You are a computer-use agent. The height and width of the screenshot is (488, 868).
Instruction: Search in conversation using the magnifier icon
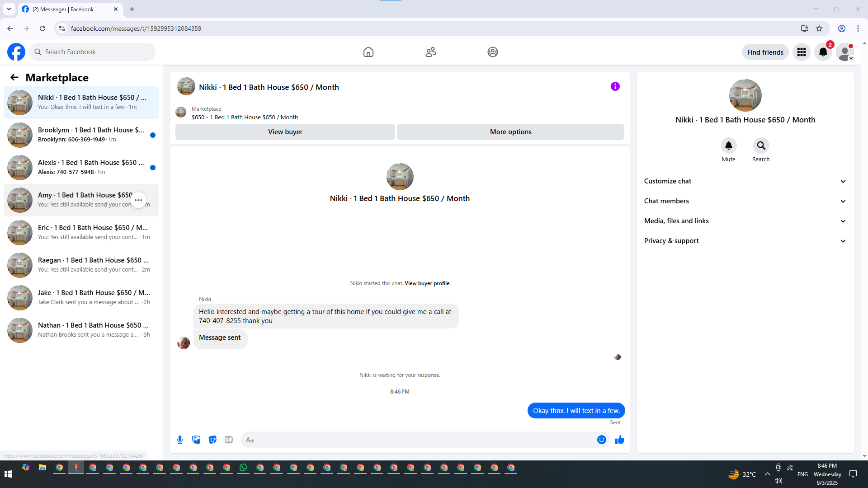click(761, 145)
